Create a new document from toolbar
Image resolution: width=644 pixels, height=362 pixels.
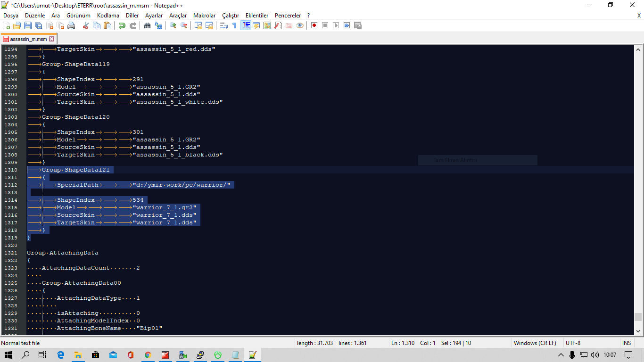tap(7, 25)
